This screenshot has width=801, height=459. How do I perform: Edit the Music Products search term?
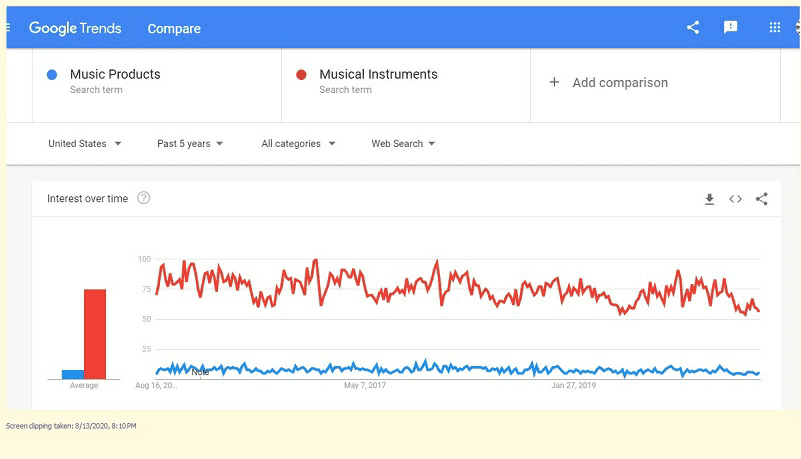pyautogui.click(x=115, y=74)
